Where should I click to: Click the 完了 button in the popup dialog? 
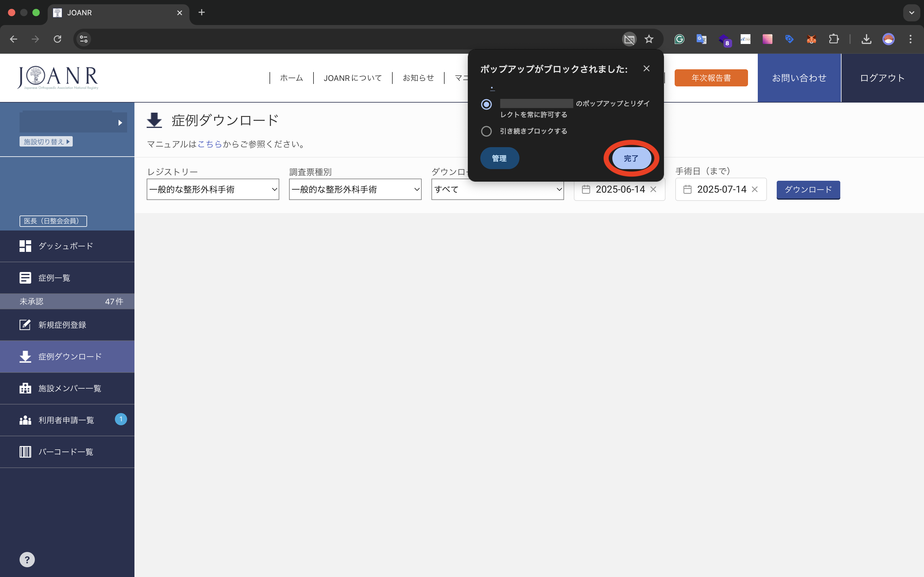click(x=631, y=158)
